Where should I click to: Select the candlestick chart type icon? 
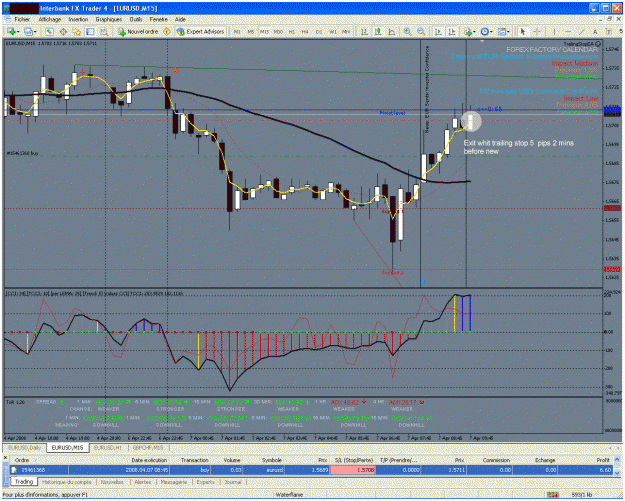pyautogui.click(x=378, y=31)
